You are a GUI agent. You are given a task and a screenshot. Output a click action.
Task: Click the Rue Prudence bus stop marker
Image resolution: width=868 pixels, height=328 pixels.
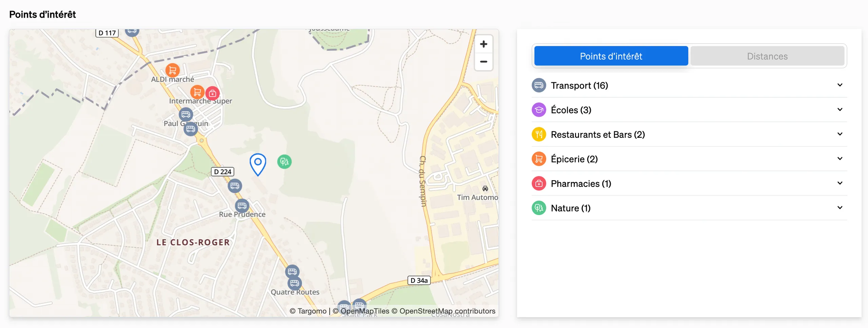[x=242, y=206]
